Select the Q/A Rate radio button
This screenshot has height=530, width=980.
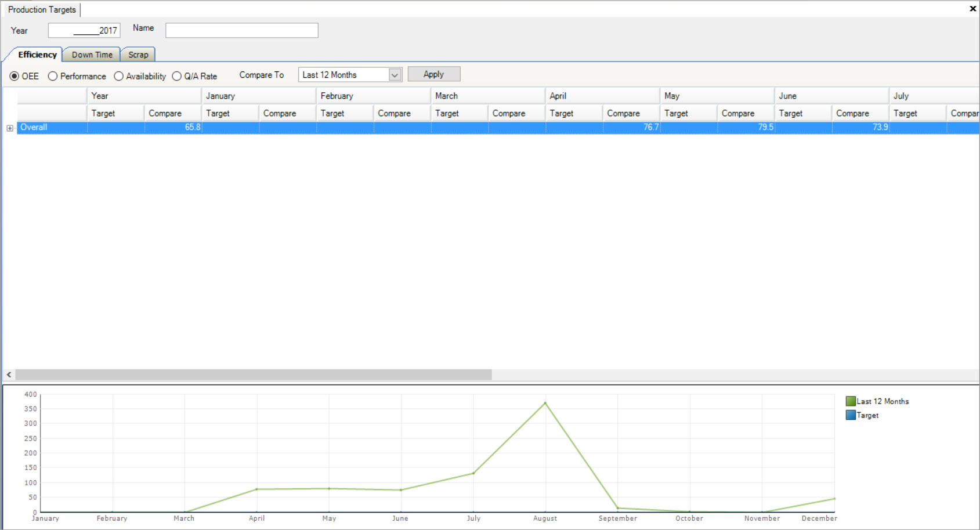coord(177,76)
